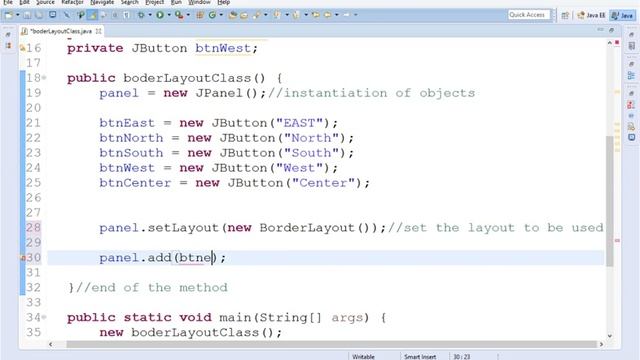Image resolution: width=640 pixels, height=360 pixels.
Task: Click the horizontal scrollbar right arrow
Action: [x=601, y=344]
